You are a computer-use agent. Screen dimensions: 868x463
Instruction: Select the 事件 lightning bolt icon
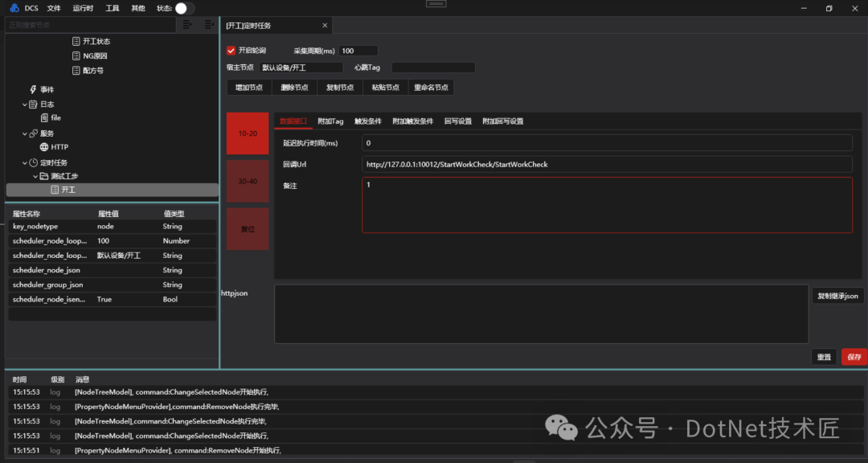33,89
